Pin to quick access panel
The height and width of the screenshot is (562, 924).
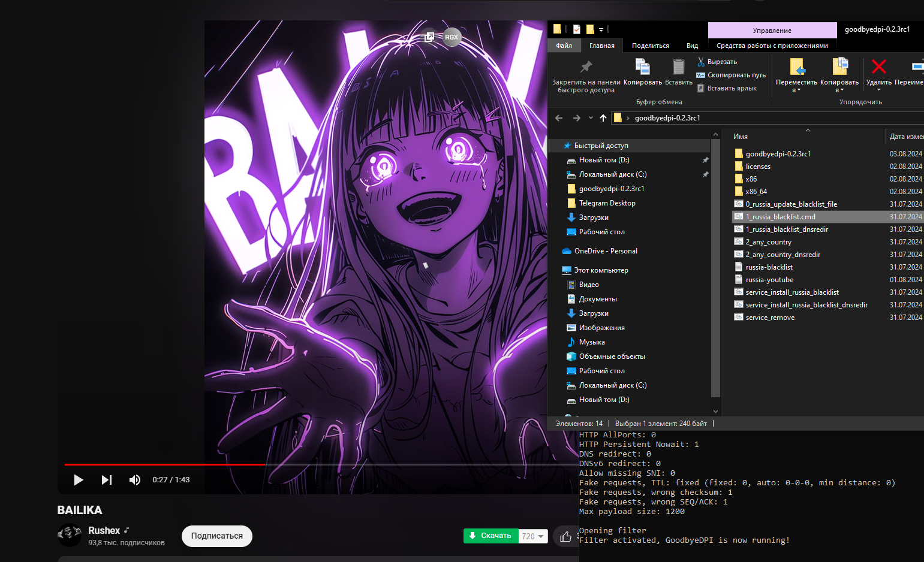point(586,76)
